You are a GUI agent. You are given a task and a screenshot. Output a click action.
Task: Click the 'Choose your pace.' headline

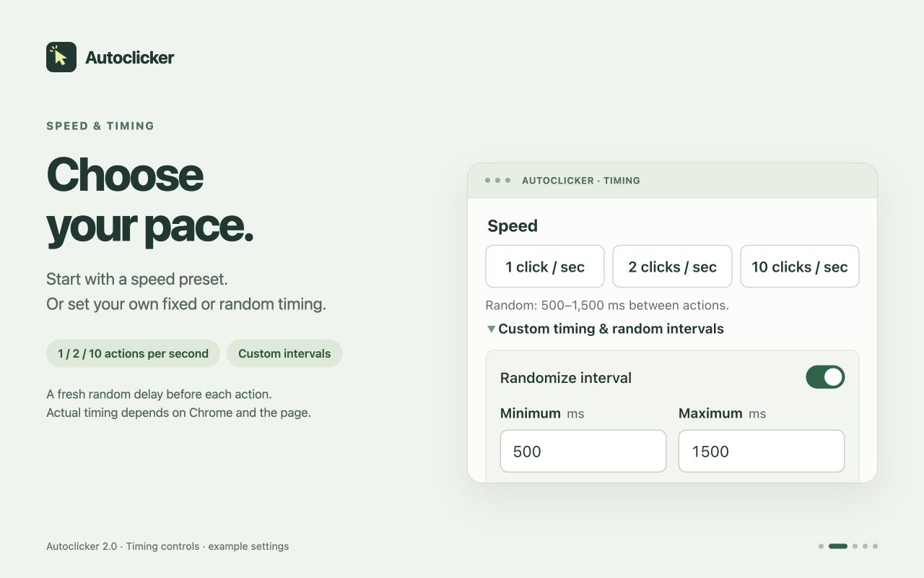point(150,200)
